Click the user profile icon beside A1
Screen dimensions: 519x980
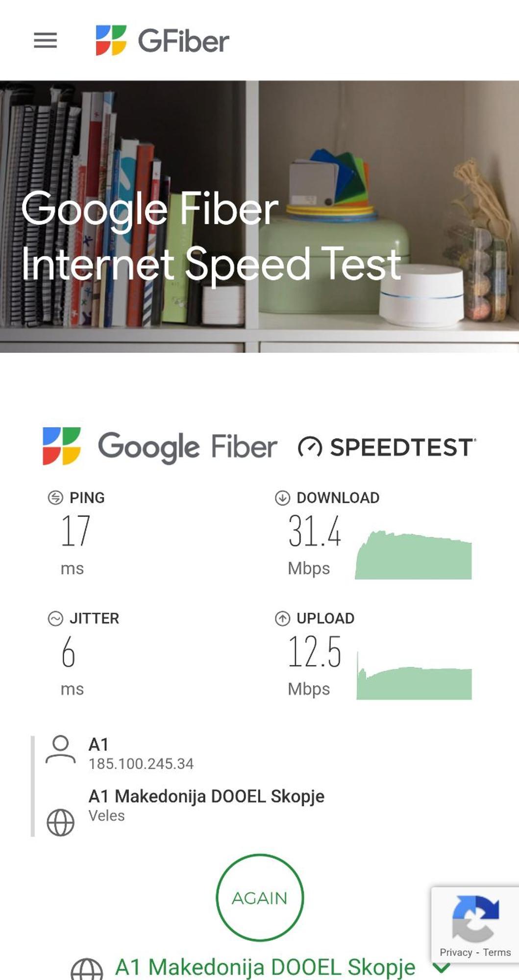(60, 749)
